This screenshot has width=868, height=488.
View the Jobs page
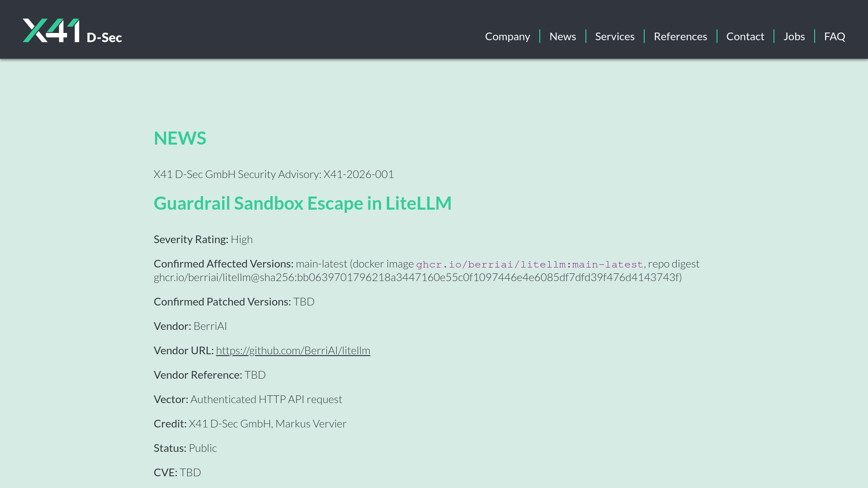pyautogui.click(x=794, y=36)
